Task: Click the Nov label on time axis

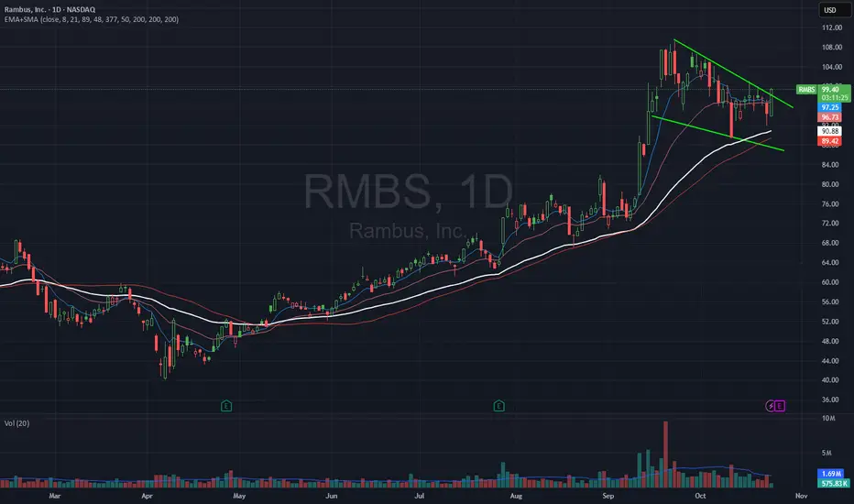Action: [x=801, y=496]
